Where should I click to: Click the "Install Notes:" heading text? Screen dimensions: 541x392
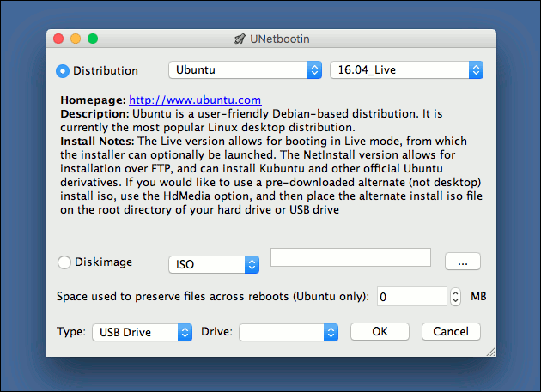(97, 142)
